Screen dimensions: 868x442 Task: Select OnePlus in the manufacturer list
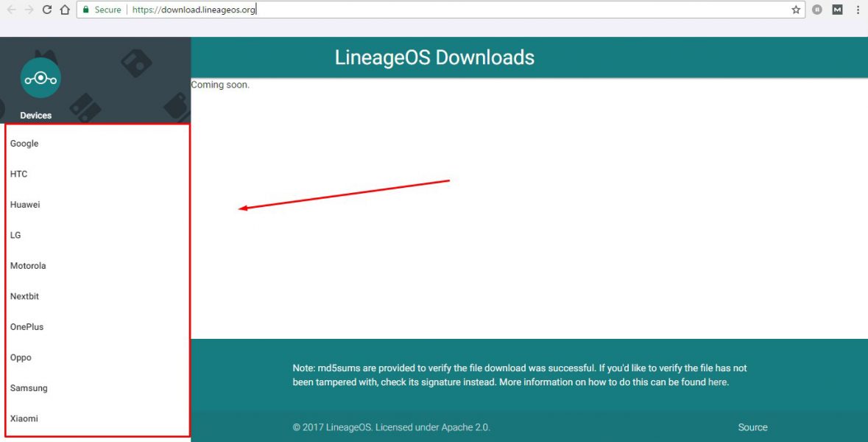(27, 326)
